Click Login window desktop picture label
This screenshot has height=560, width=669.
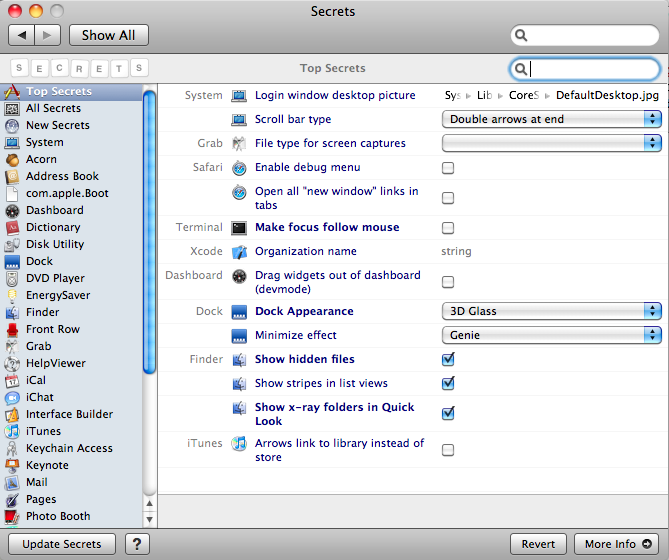pyautogui.click(x=335, y=96)
